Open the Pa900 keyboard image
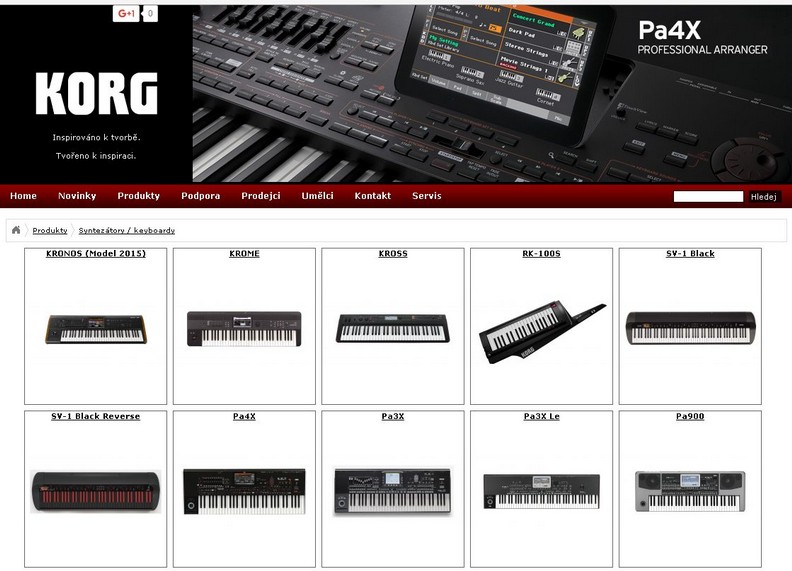Image resolution: width=792 pixels, height=571 pixels. (x=690, y=491)
